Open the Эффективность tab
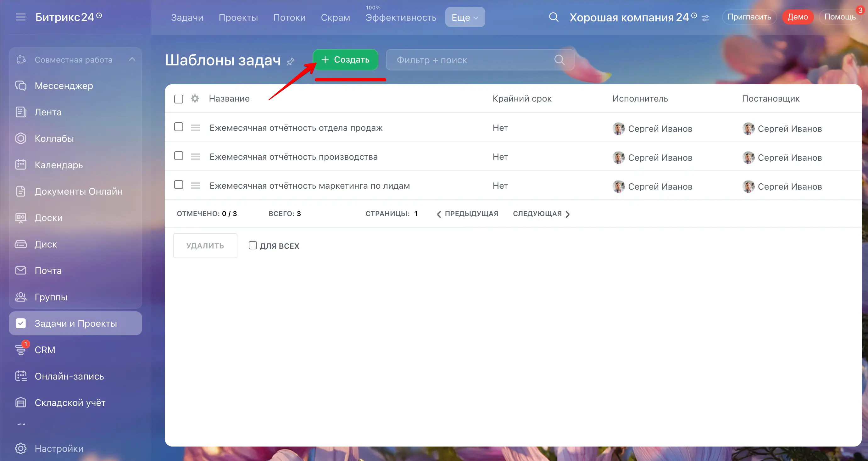868x461 pixels. (x=401, y=18)
